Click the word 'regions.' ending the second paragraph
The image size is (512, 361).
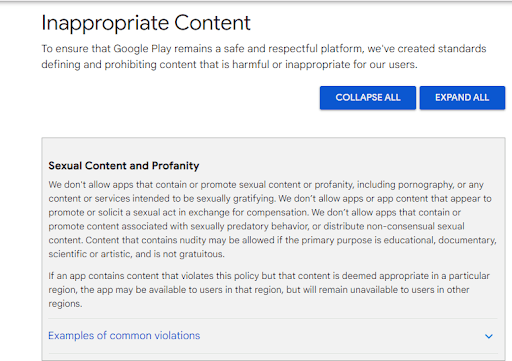click(65, 304)
